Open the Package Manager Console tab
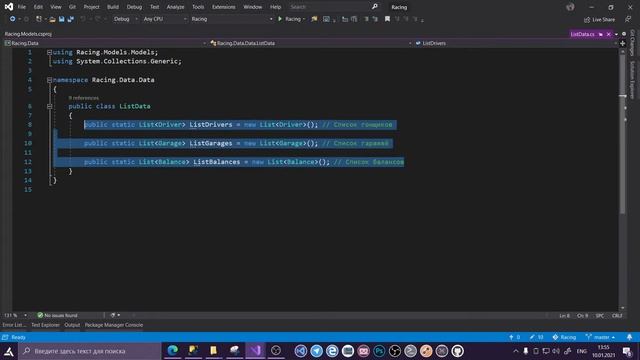This screenshot has height=360, width=640. pyautogui.click(x=114, y=325)
